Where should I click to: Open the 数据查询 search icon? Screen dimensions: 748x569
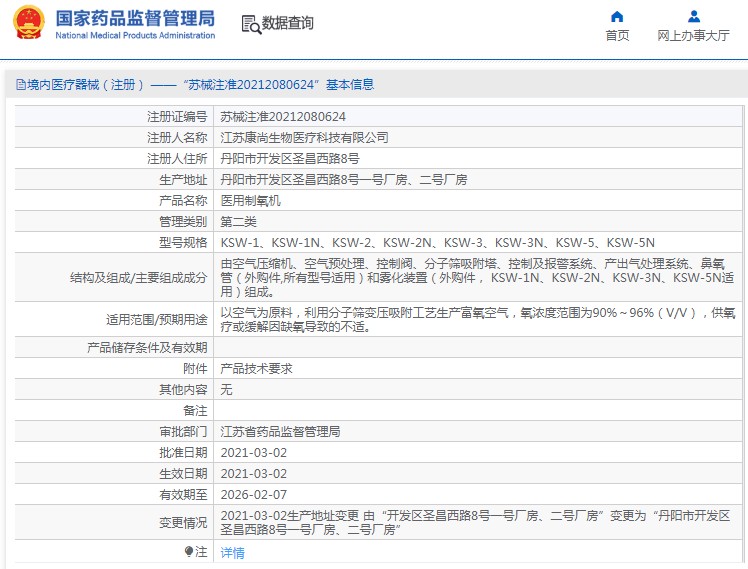pos(251,24)
